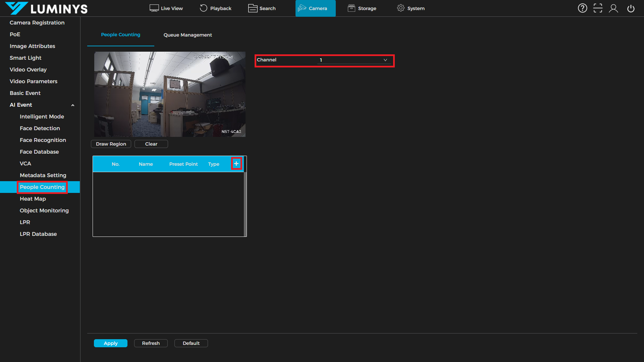Click the Draw Region button
Viewport: 644px width, 362px height.
coord(111,144)
